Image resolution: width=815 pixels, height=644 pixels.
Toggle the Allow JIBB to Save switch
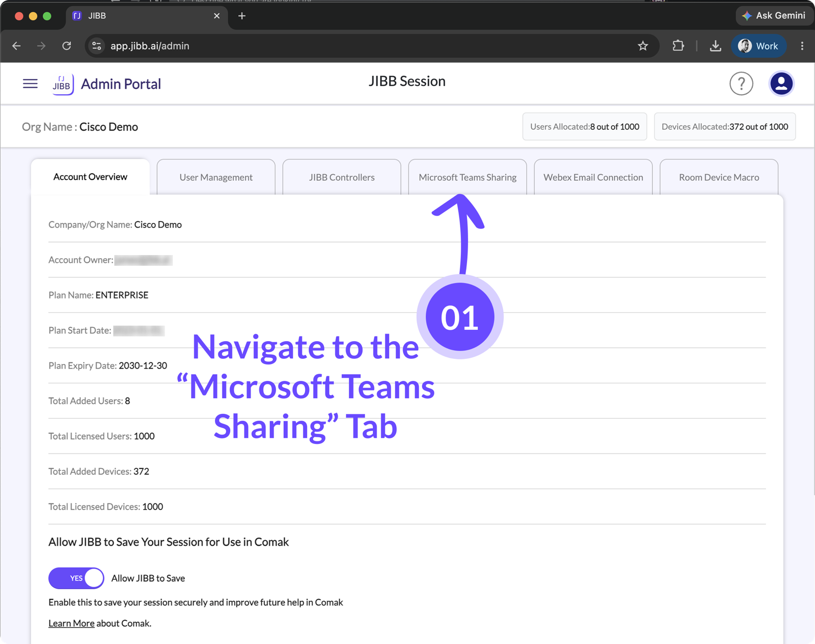(x=76, y=578)
